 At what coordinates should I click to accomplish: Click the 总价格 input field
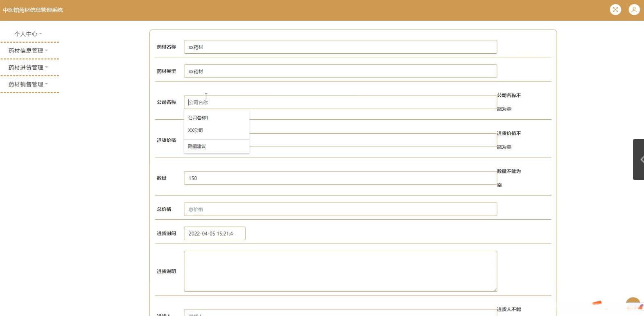(340, 209)
